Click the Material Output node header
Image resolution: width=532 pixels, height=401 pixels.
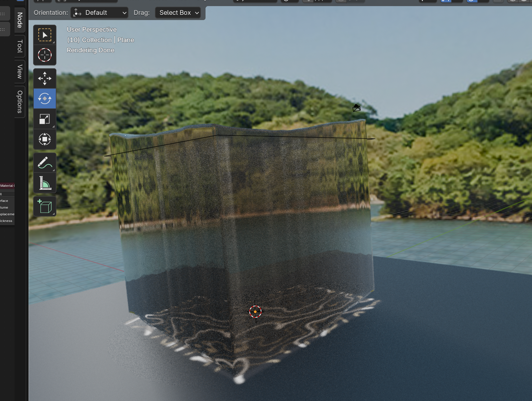pos(7,186)
